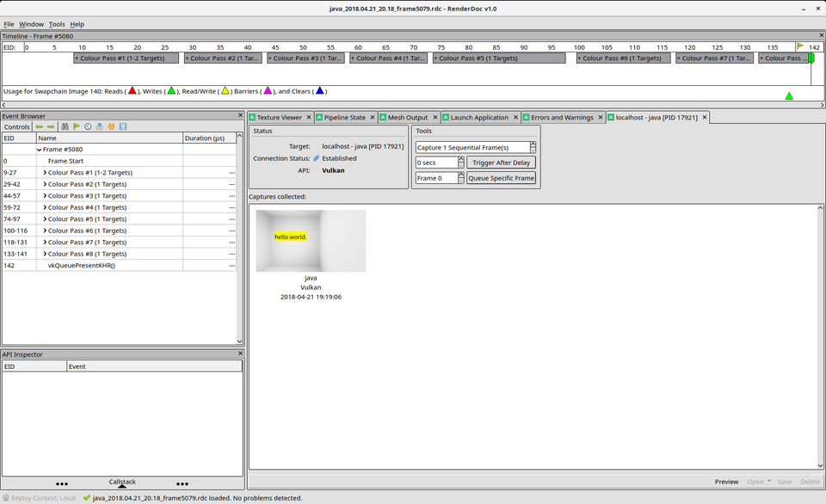Image resolution: width=826 pixels, height=504 pixels.
Task: Expand Colour Pass #1 (1-2 Targets) row
Action: (x=45, y=173)
